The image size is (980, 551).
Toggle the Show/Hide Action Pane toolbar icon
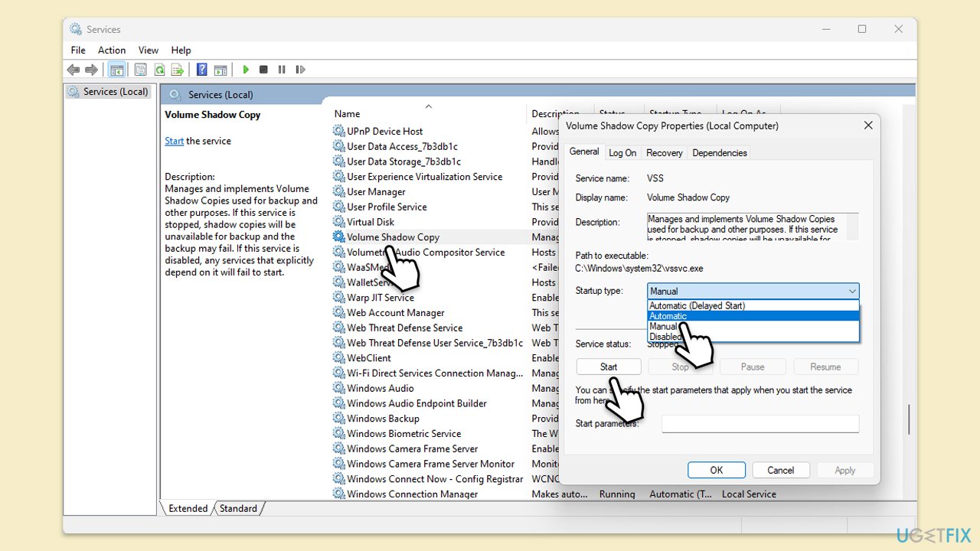pos(220,70)
